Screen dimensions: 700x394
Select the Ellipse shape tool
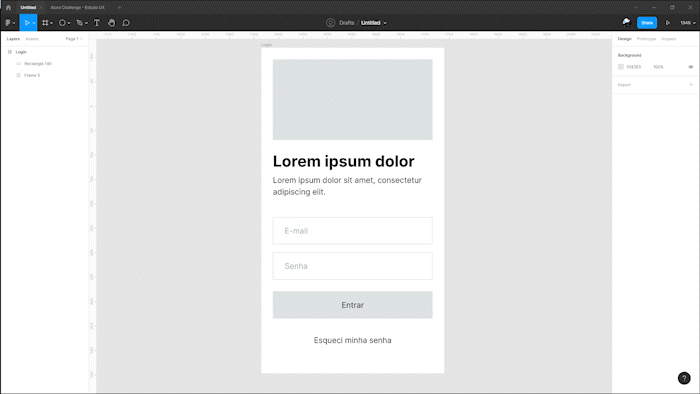coord(62,23)
